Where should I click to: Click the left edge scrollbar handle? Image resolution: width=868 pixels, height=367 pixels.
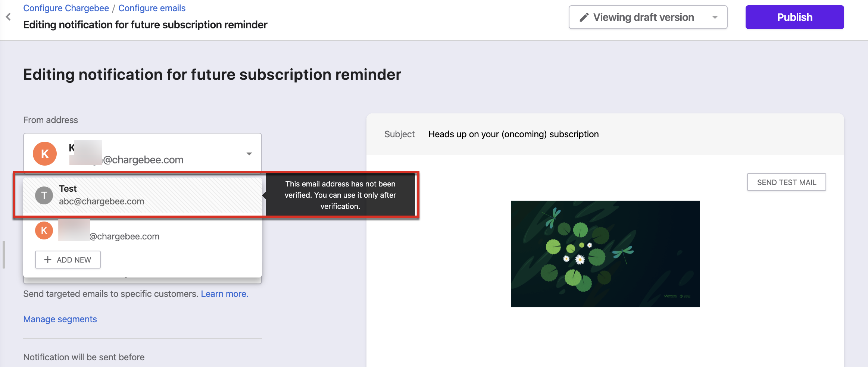[4, 255]
